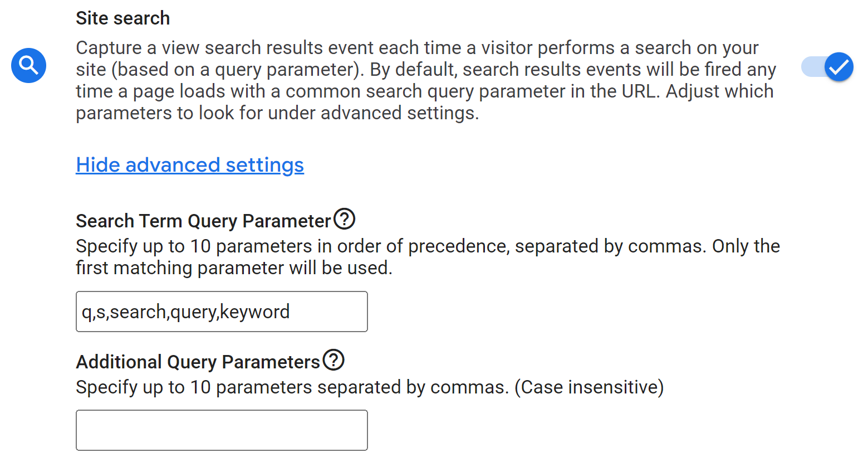This screenshot has width=868, height=457.
Task: Select the Site search section header
Action: (x=122, y=18)
